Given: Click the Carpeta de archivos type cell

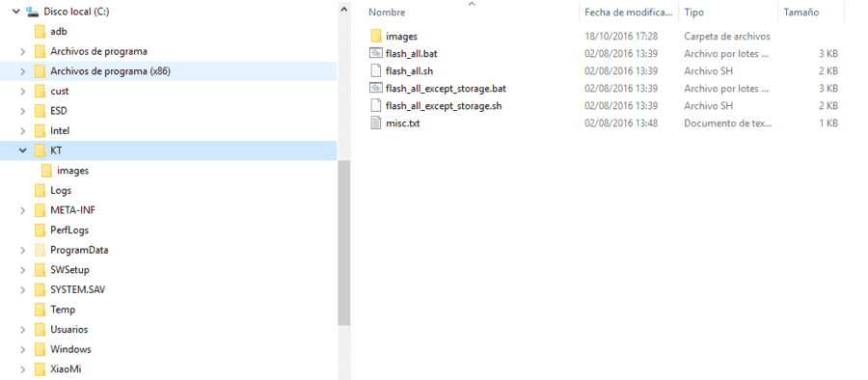Looking at the screenshot, I should point(727,37).
